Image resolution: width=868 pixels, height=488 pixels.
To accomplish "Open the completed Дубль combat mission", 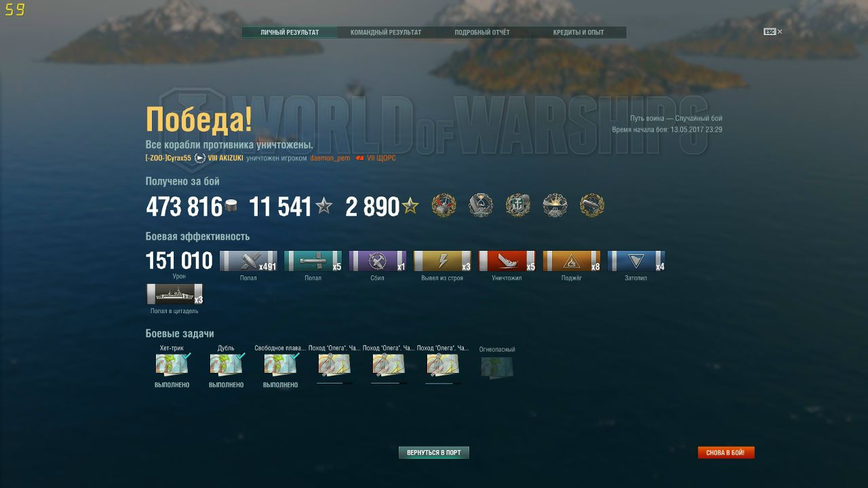I will [226, 365].
